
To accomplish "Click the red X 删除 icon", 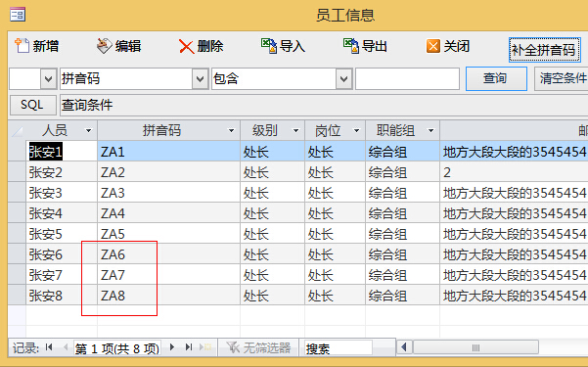I will coord(186,47).
